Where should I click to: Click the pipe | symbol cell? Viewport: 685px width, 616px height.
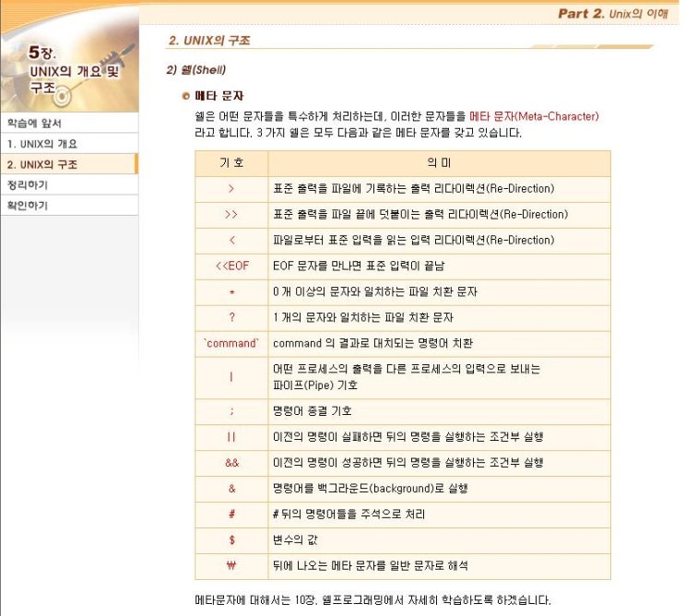pyautogui.click(x=231, y=377)
